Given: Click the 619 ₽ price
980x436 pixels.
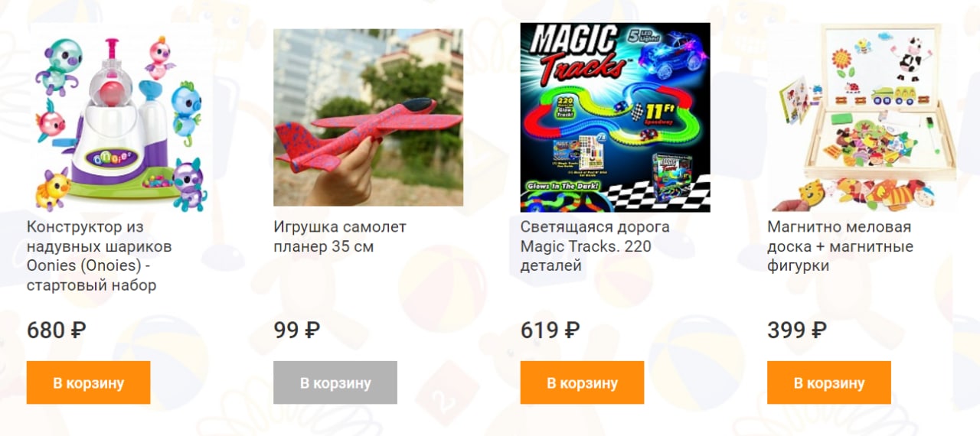Looking at the screenshot, I should pos(550,330).
